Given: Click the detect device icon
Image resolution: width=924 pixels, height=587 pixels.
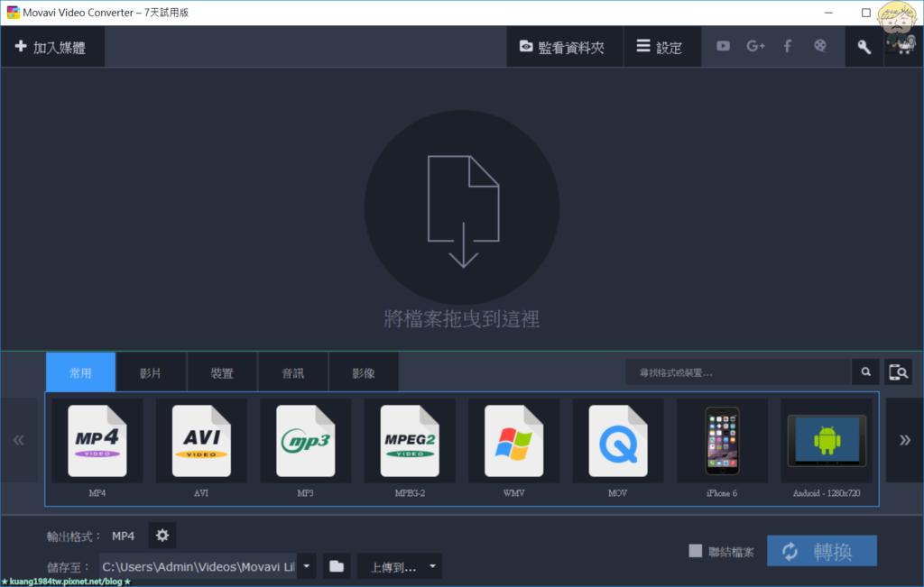Looking at the screenshot, I should [x=898, y=372].
